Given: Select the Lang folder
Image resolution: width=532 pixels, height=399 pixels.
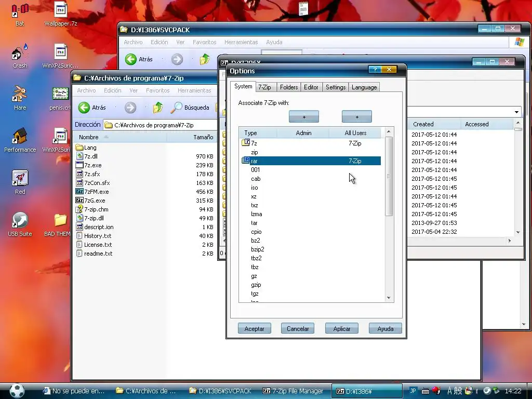Looking at the screenshot, I should pos(86,147).
